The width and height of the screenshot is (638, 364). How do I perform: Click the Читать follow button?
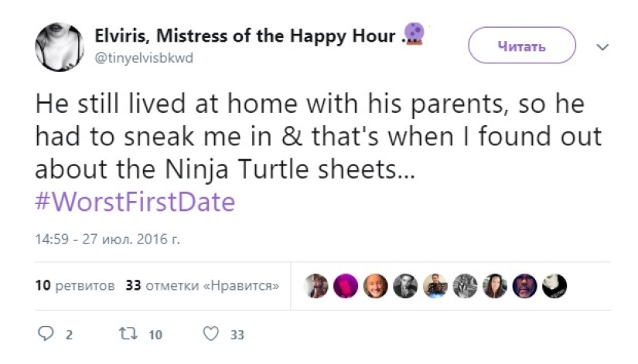click(x=522, y=46)
